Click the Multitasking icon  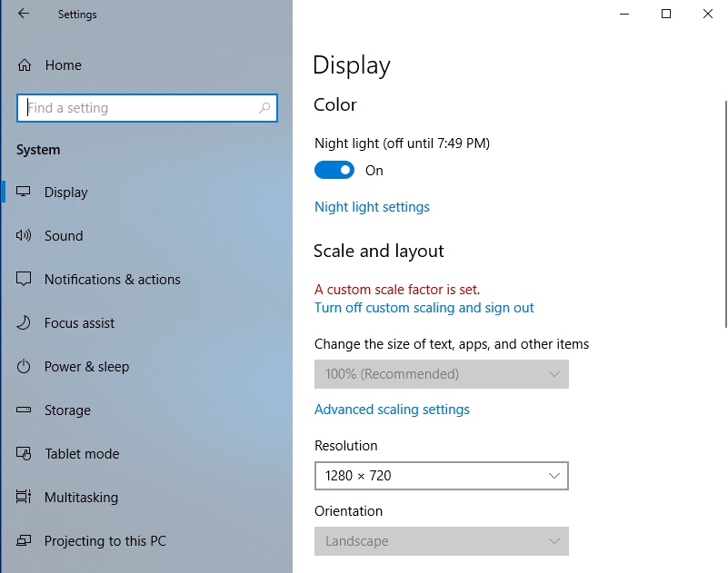25,498
